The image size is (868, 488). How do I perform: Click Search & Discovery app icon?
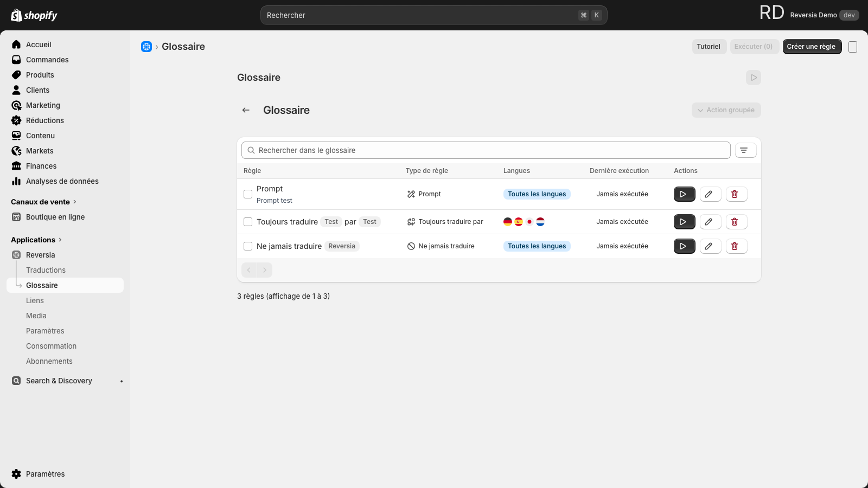coord(16,381)
